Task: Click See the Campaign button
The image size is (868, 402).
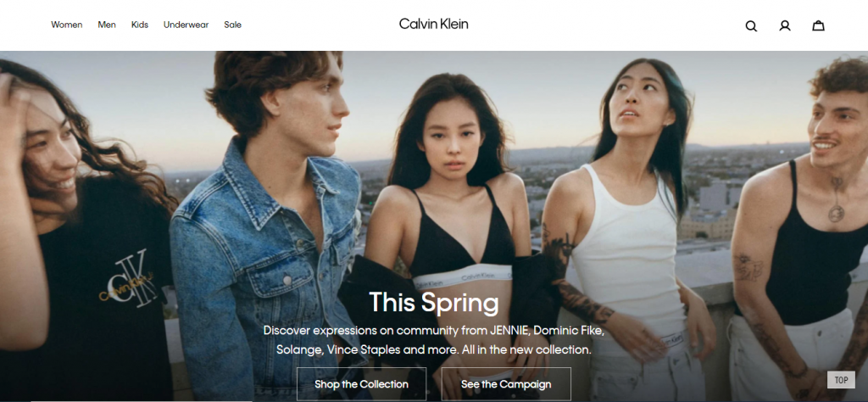Action: 506,383
